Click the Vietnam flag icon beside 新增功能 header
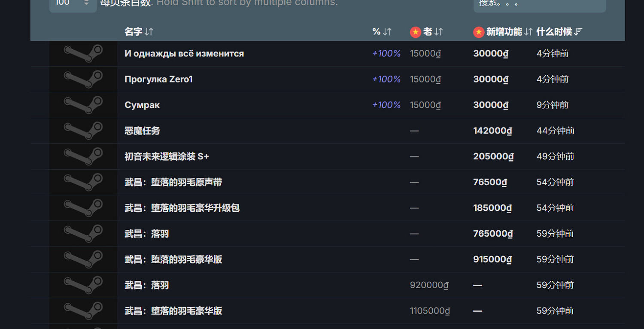The height and width of the screenshot is (329, 644). pos(479,32)
